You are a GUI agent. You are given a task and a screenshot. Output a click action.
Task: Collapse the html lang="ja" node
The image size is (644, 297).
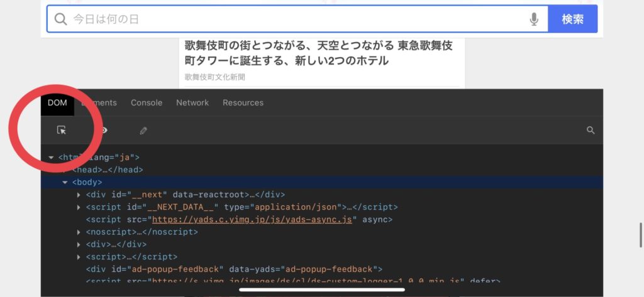pyautogui.click(x=52, y=158)
